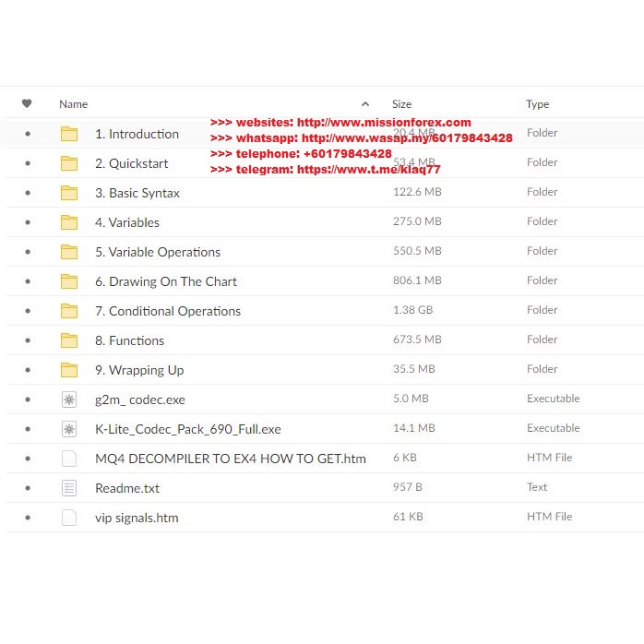Toggle favorite dot for 8. Functions row

27,340
